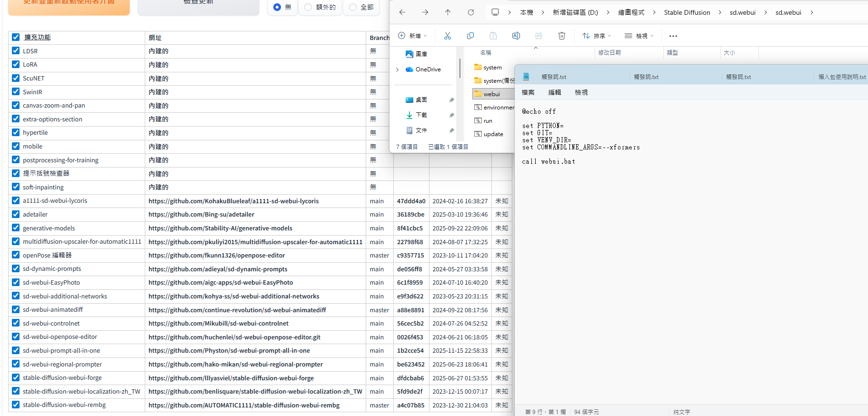
Task: Click the Delete trash can icon
Action: point(561,36)
